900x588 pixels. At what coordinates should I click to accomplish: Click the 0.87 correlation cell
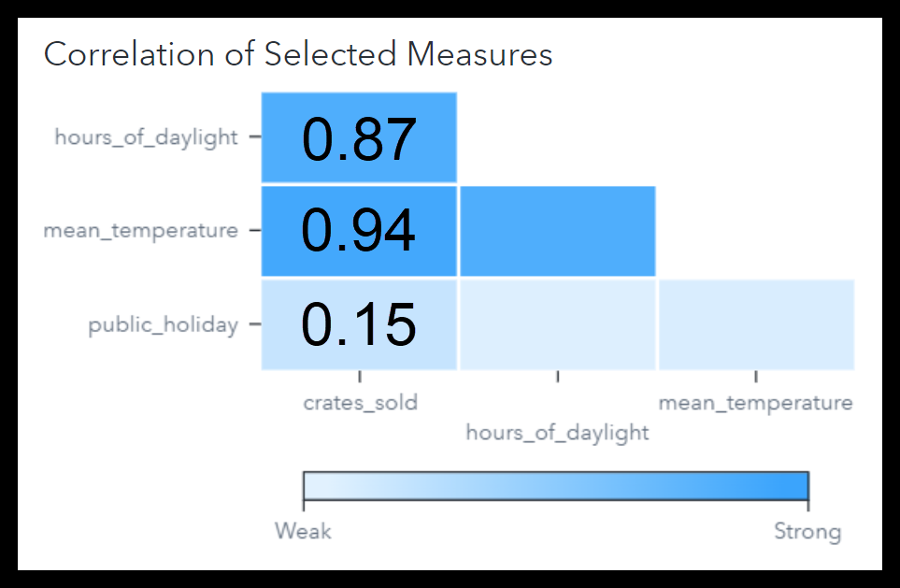[359, 137]
